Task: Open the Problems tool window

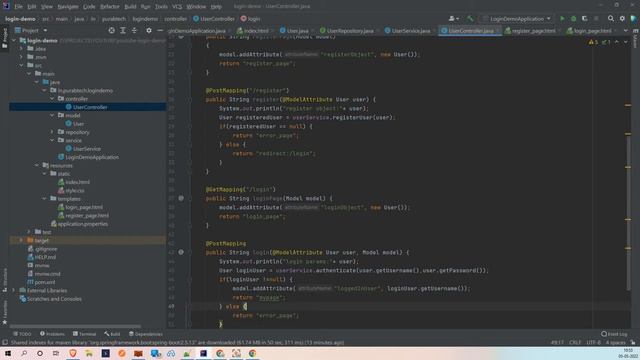Action: pos(52,334)
